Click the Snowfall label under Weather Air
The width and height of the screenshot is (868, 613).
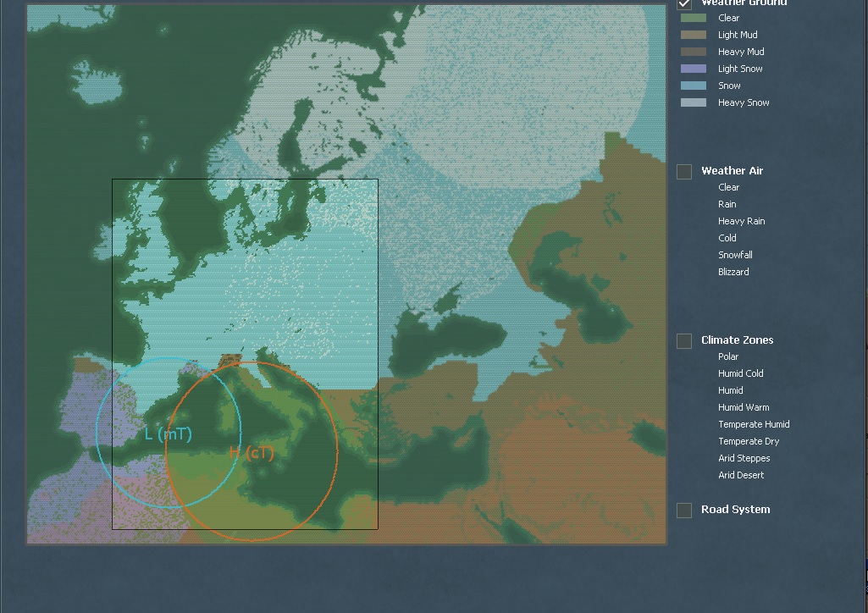(735, 255)
